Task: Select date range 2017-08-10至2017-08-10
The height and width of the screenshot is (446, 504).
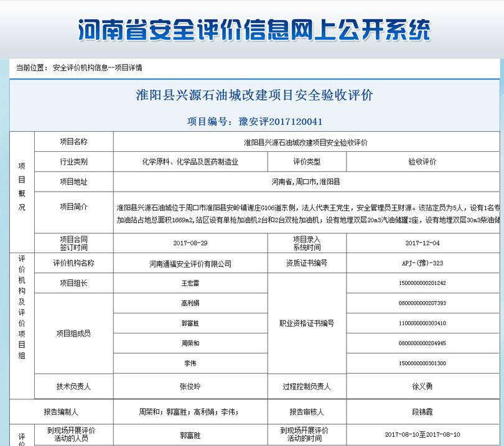Action: [x=422, y=434]
